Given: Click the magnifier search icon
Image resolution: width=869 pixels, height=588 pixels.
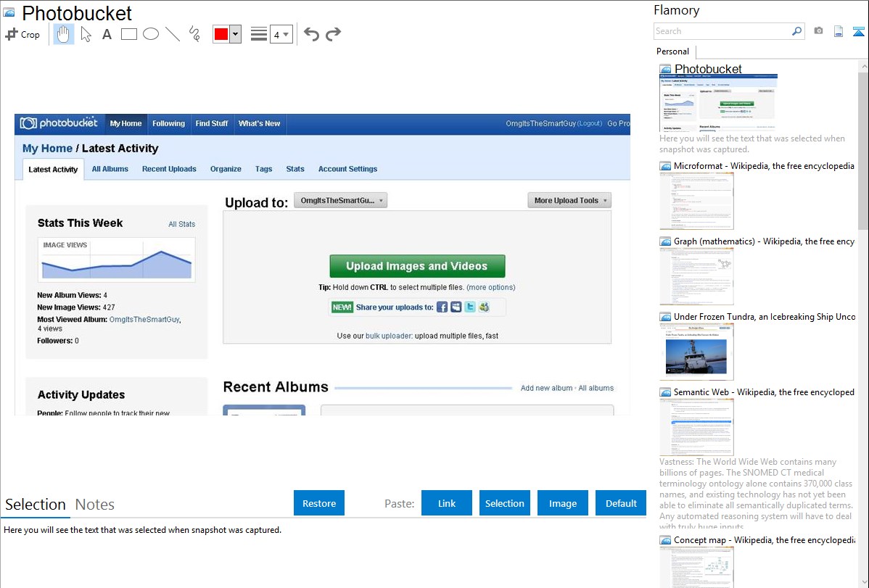Looking at the screenshot, I should click(x=796, y=31).
